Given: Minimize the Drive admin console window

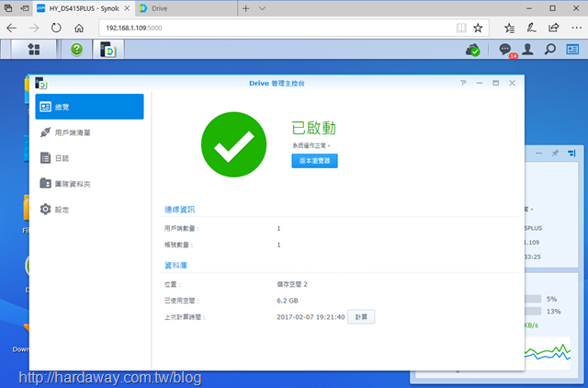Looking at the screenshot, I should tap(480, 83).
